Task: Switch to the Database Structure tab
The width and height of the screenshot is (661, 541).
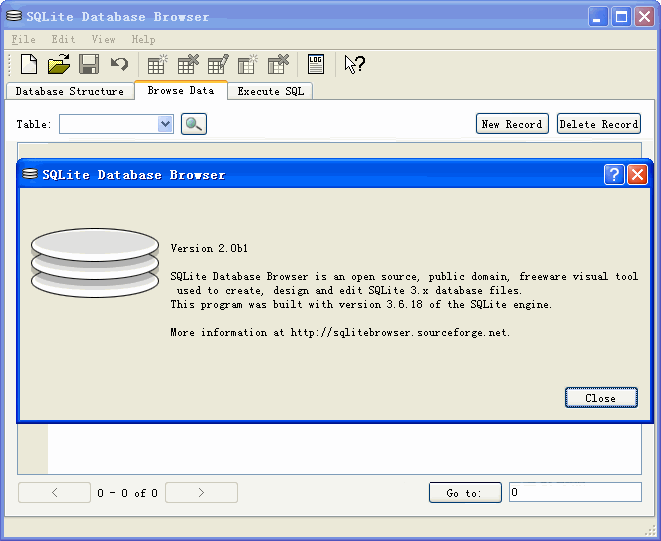Action: pos(70,91)
